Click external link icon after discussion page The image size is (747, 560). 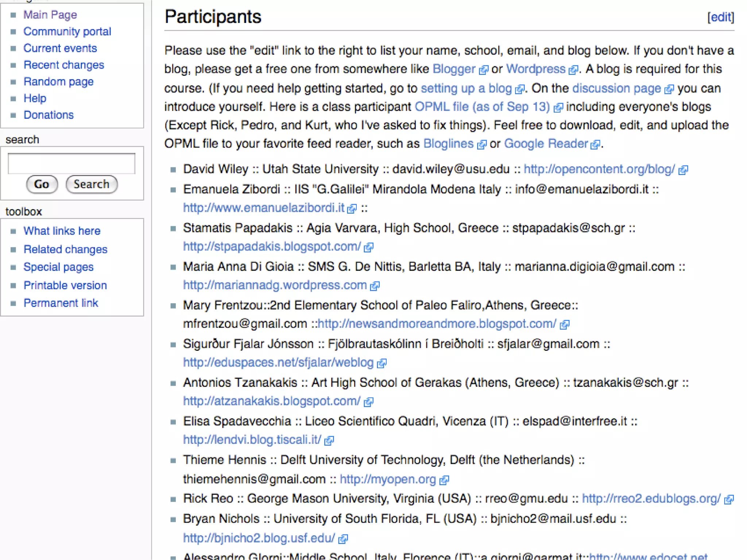[x=669, y=89]
